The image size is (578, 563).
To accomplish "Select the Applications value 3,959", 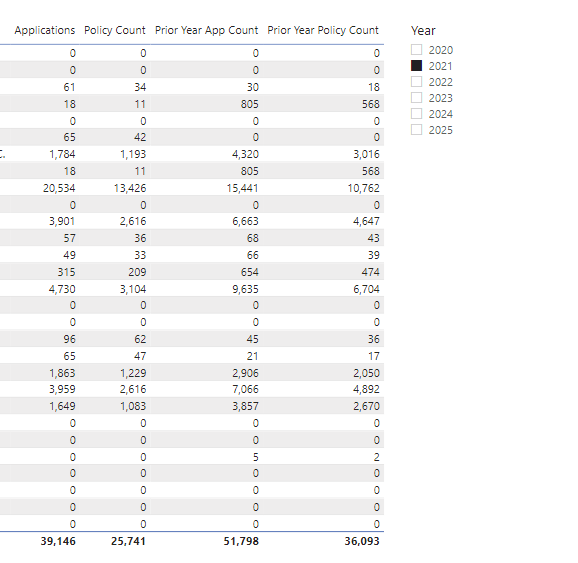I will (62, 389).
